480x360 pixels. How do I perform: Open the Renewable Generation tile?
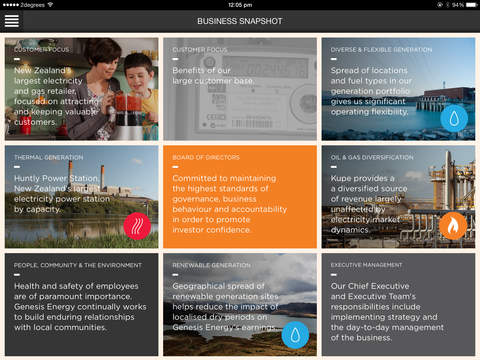[240, 305]
